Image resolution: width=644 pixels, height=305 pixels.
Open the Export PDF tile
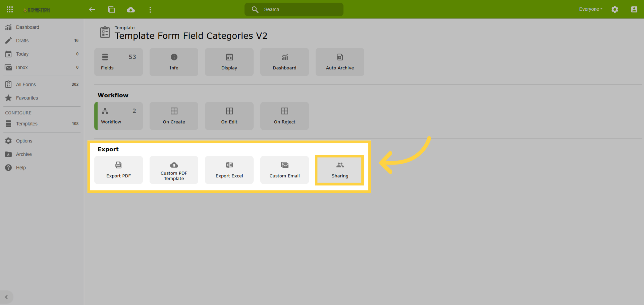(119, 170)
